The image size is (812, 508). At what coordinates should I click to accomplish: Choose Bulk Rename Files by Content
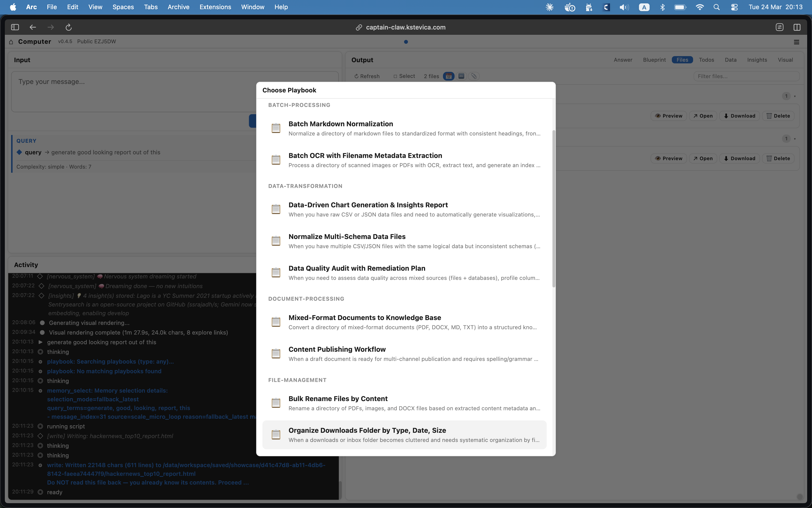click(404, 403)
